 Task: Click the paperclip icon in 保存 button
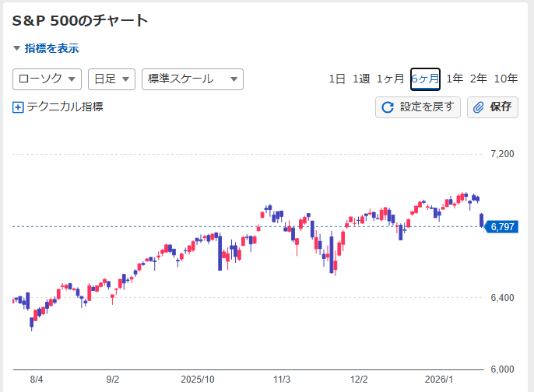(x=479, y=107)
